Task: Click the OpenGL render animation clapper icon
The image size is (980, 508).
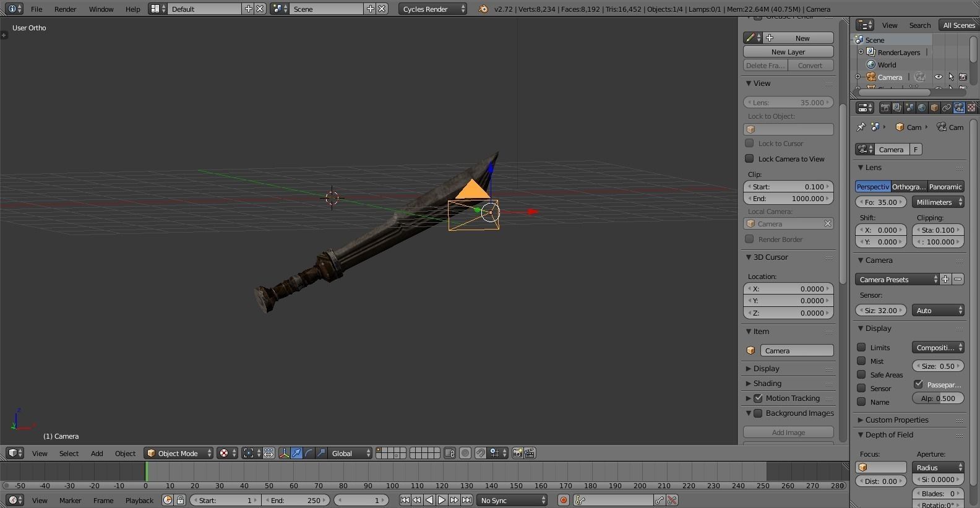Action: (530, 453)
